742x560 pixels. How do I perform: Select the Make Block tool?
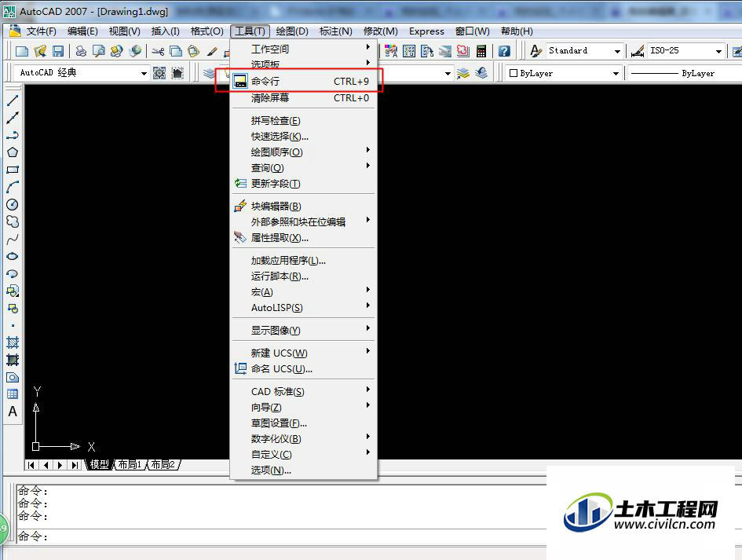point(13,308)
